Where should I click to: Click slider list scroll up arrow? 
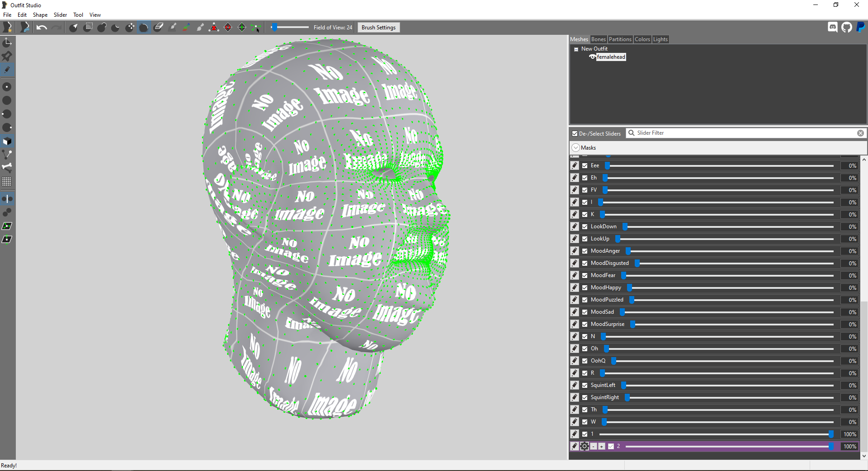[864, 160]
